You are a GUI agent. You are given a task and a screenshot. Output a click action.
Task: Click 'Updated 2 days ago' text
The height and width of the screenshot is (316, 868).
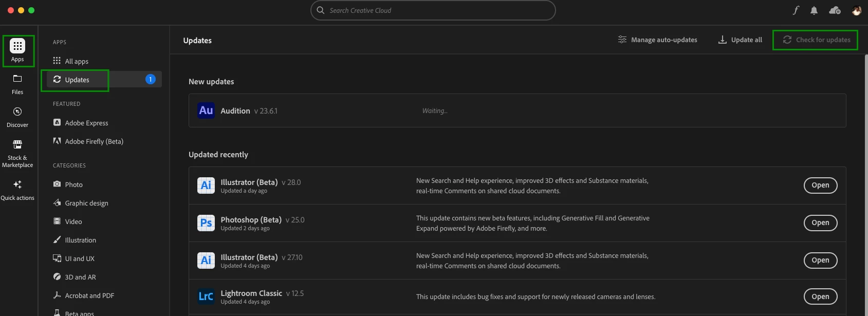pos(245,228)
